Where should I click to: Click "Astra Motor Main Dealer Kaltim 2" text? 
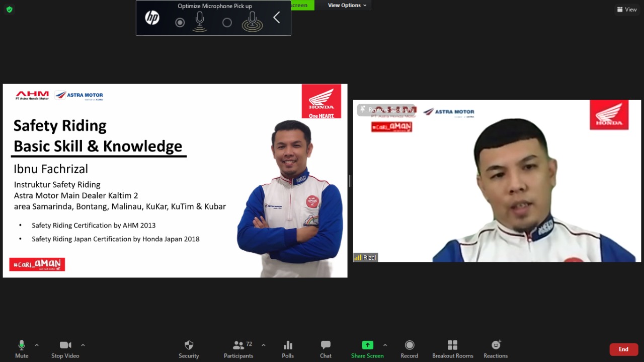click(76, 195)
